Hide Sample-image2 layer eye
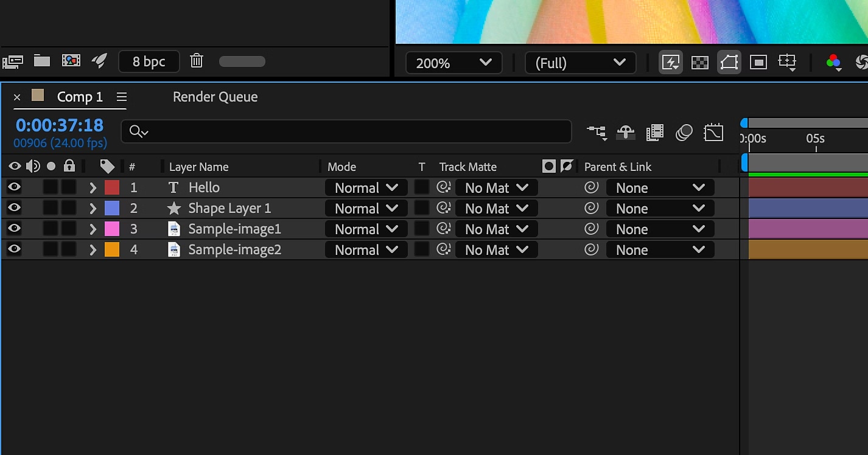Screen dimensions: 868x455 coord(14,249)
